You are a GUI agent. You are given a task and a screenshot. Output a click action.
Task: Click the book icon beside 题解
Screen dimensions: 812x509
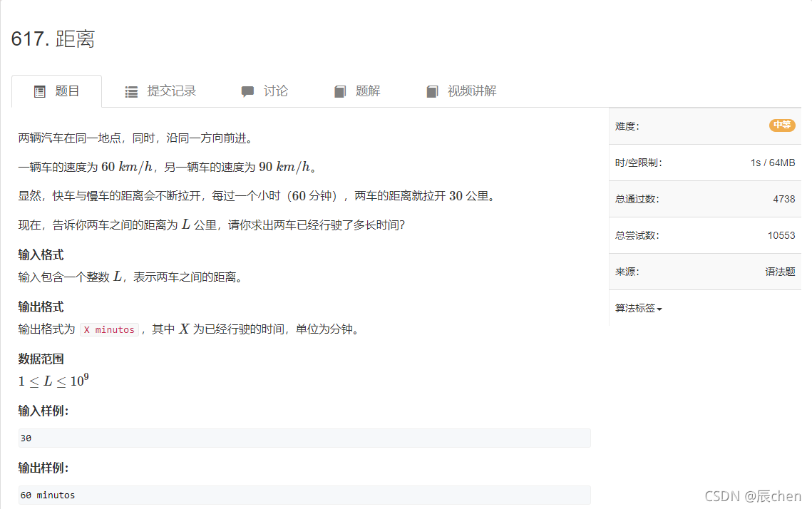[340, 91]
